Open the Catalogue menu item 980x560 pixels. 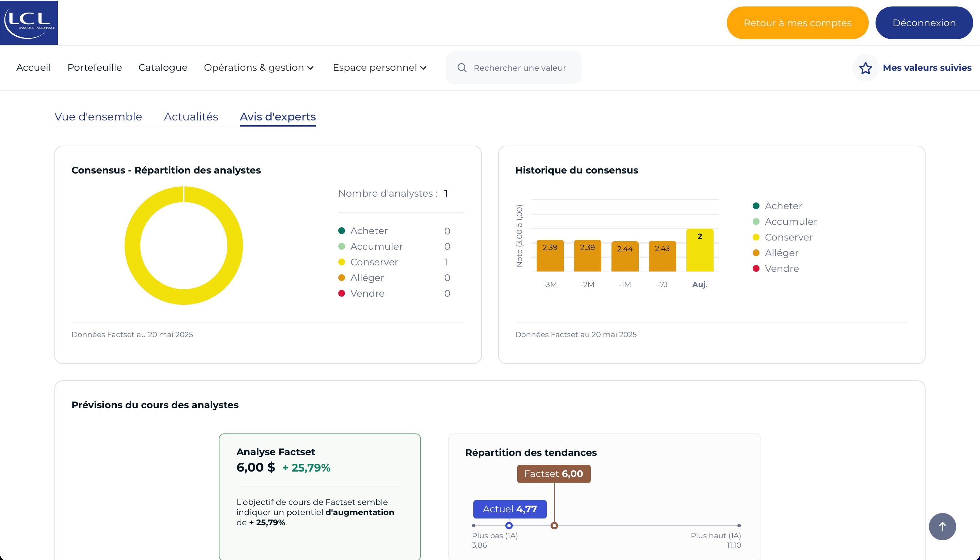click(x=163, y=68)
